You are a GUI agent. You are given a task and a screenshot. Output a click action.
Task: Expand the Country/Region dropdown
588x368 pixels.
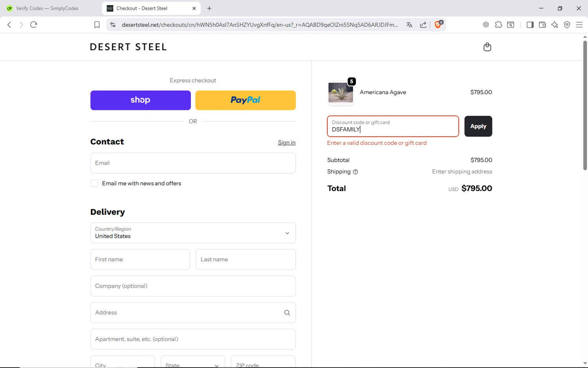point(193,233)
